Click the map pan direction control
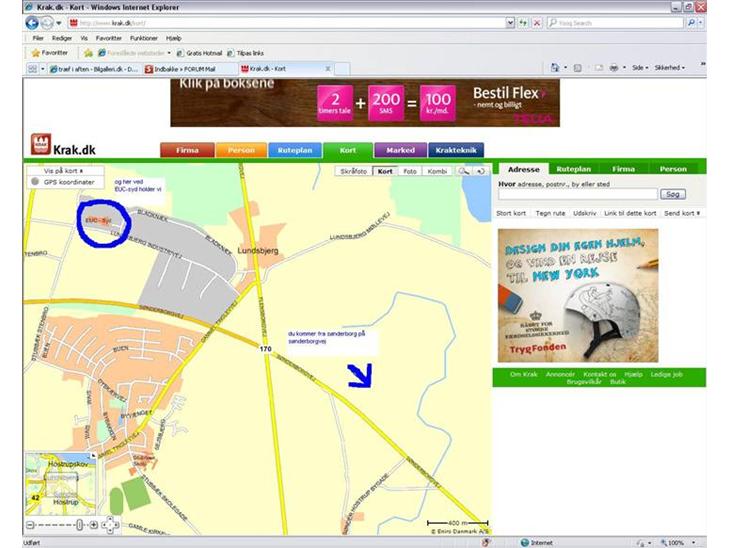The width and height of the screenshot is (730, 548). (111, 524)
